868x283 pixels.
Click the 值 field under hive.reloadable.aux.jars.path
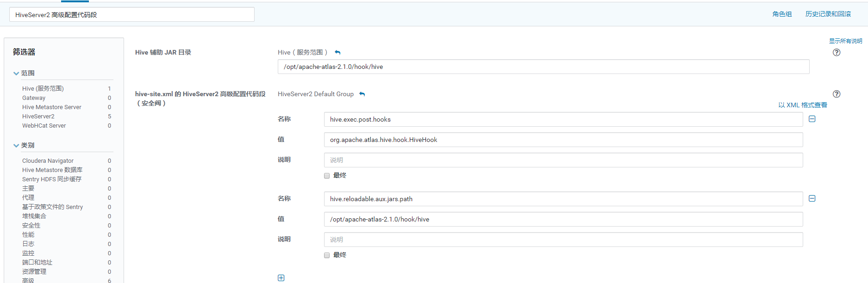pos(563,219)
